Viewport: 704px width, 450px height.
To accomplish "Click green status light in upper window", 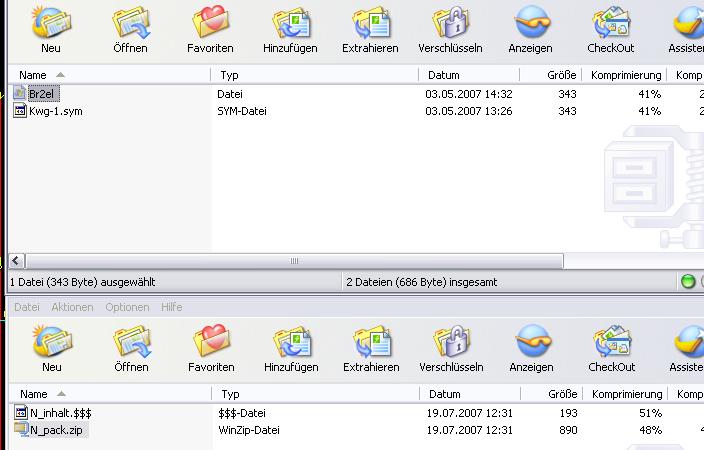I will (x=688, y=282).
